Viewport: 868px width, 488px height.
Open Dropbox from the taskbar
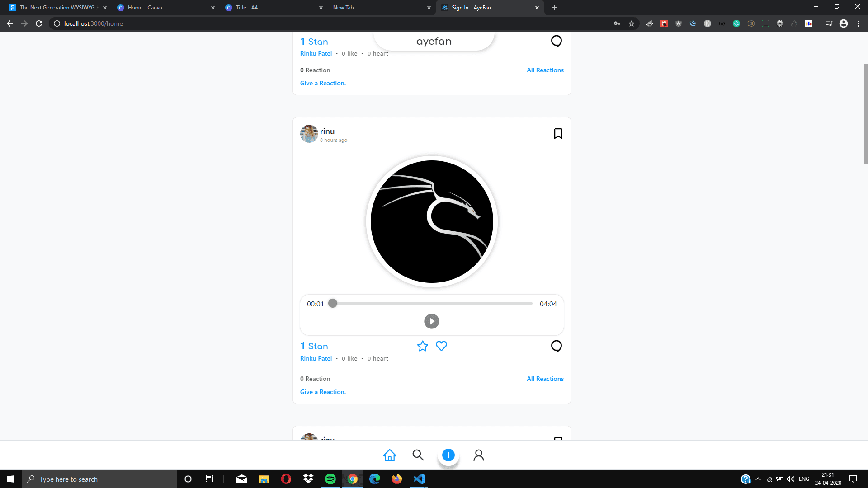tap(308, 479)
